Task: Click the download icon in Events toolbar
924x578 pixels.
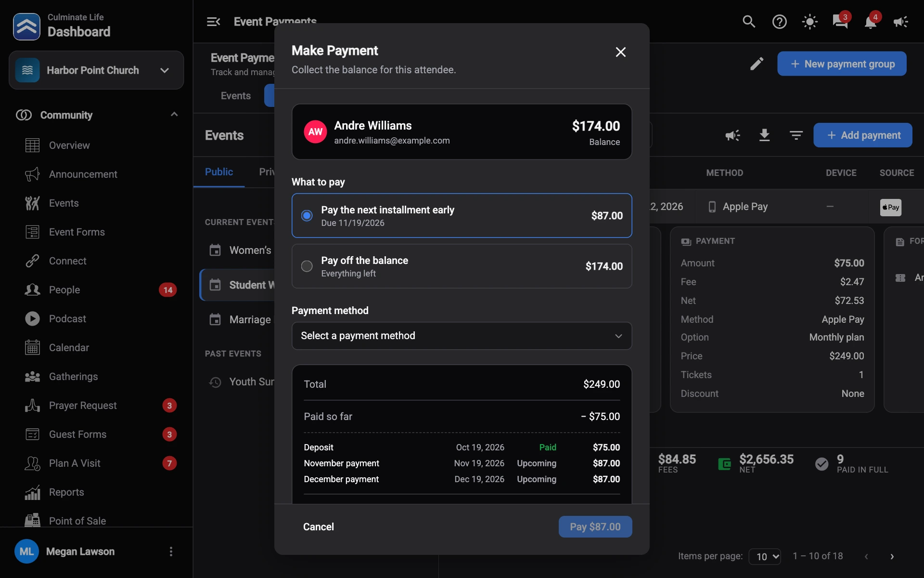Action: [x=764, y=135]
